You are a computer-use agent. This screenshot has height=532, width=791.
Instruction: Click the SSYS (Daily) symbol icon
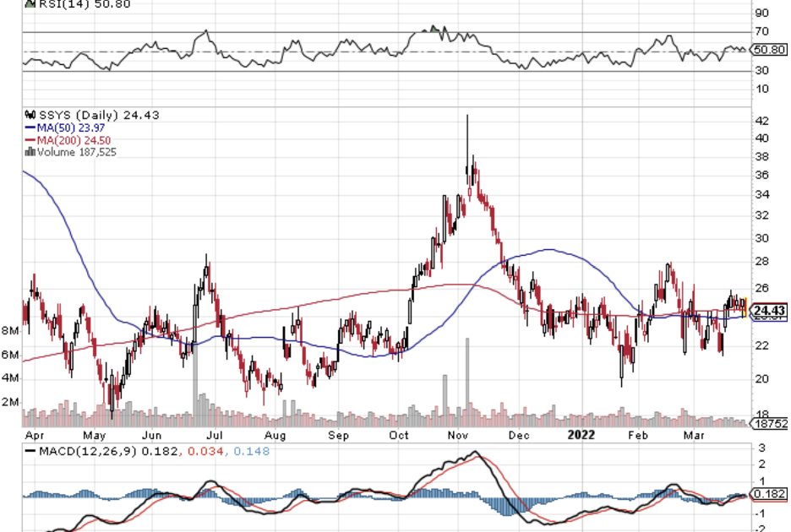[30, 115]
